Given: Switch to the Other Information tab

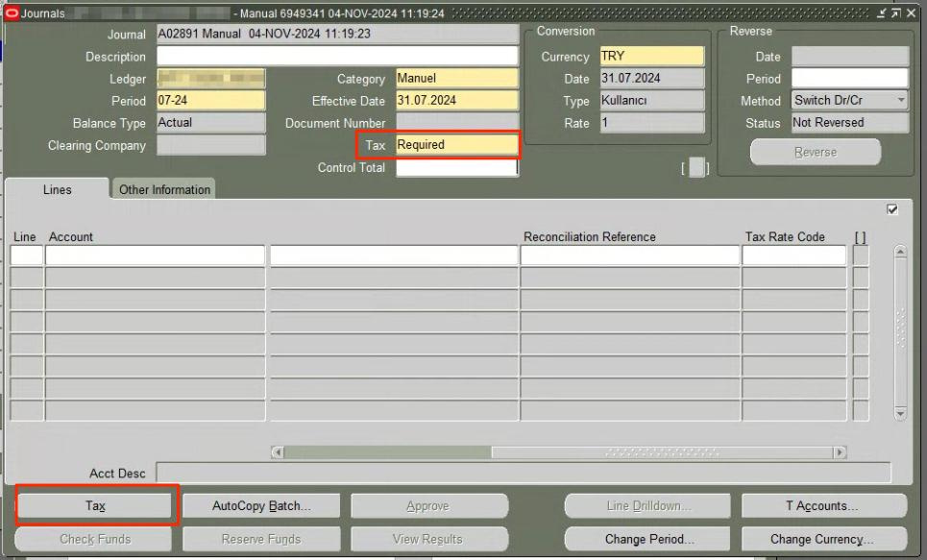Looking at the screenshot, I should pyautogui.click(x=163, y=189).
